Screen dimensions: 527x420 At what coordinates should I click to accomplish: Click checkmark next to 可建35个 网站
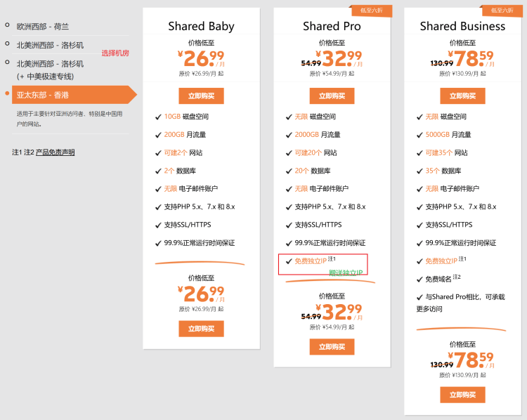[x=419, y=153]
